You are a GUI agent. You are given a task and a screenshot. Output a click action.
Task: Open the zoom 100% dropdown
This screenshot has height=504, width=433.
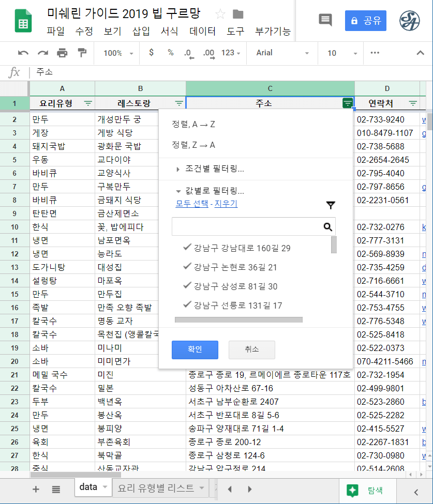pyautogui.click(x=118, y=53)
